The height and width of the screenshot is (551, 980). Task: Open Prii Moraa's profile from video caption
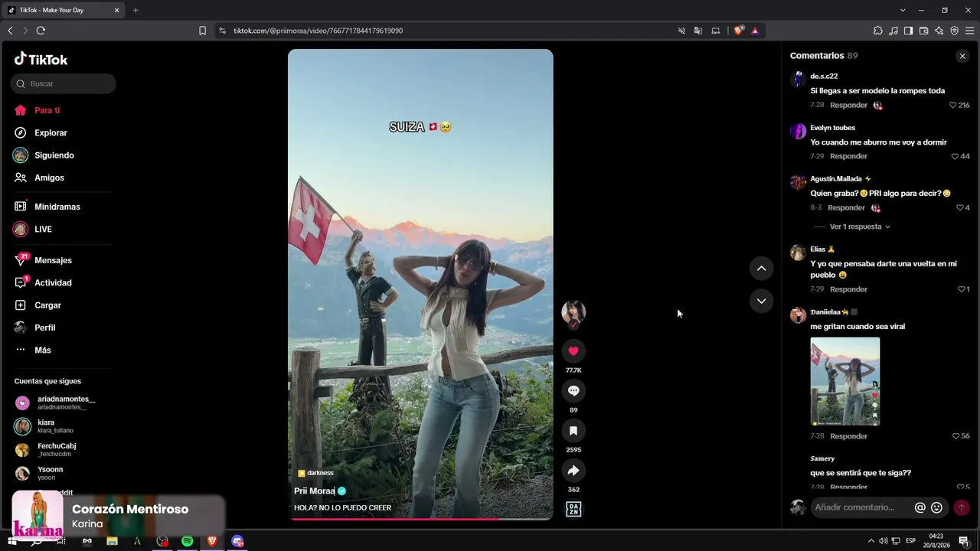[x=315, y=491]
